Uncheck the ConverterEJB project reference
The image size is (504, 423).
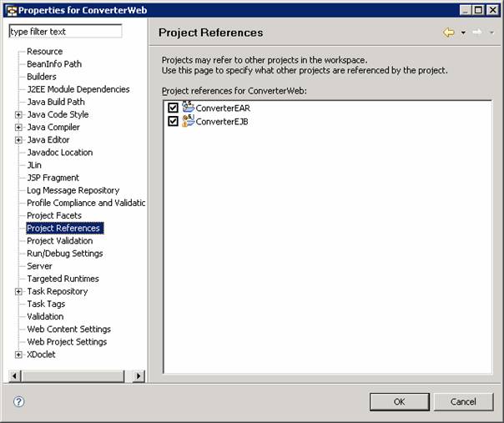tap(173, 121)
